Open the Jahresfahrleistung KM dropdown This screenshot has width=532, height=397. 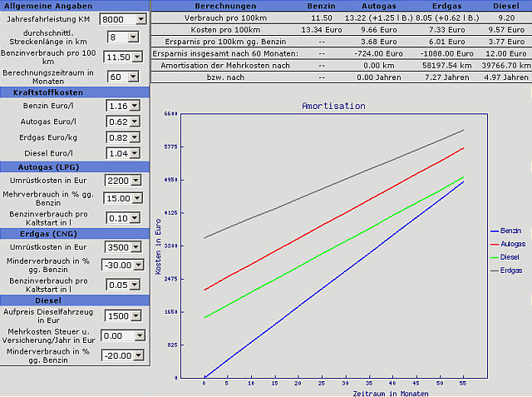pos(121,18)
